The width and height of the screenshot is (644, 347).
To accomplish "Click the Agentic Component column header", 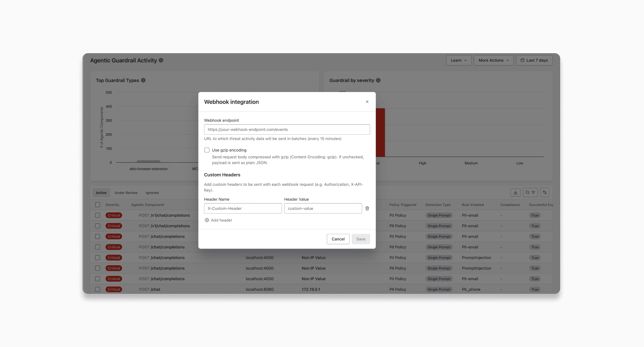I will 148,205.
